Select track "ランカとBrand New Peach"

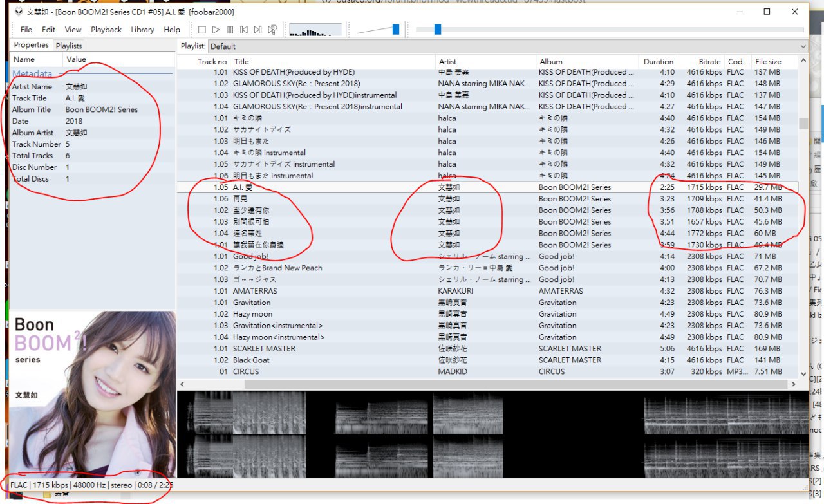click(277, 268)
